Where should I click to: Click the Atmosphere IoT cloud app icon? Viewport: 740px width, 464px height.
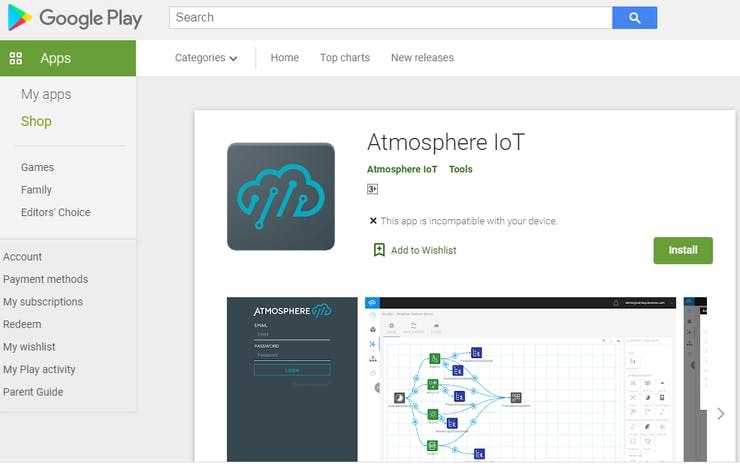(281, 196)
